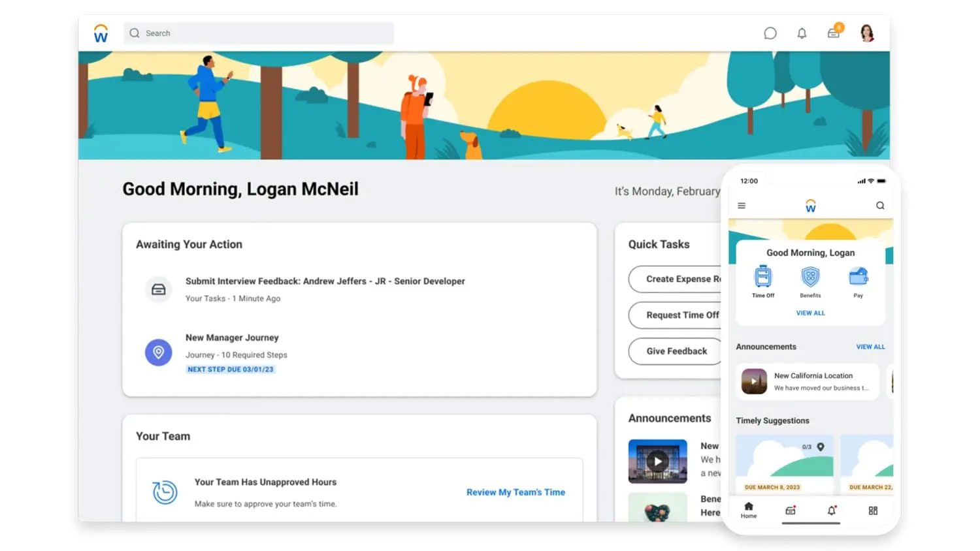980x551 pixels.
Task: Click the Workday logo in top-left header
Action: click(x=101, y=33)
